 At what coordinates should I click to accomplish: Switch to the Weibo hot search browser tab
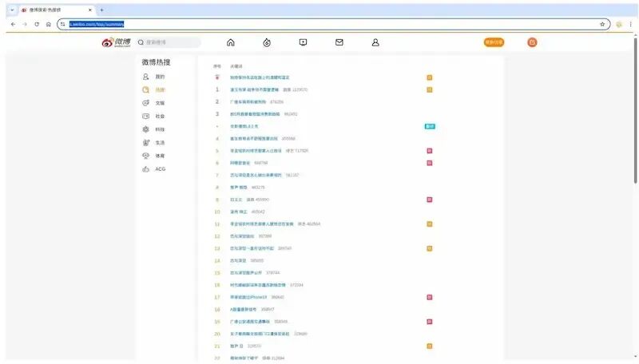click(57, 10)
